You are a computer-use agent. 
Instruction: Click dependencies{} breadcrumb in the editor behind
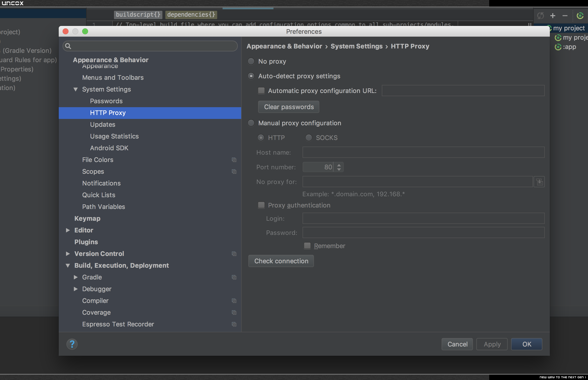pos(191,15)
